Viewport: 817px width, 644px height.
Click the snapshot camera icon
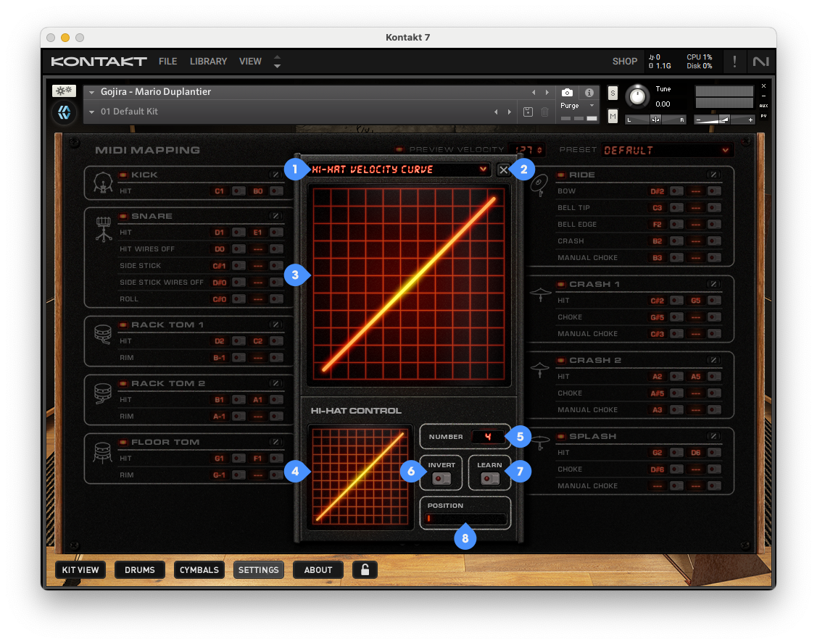tap(567, 93)
